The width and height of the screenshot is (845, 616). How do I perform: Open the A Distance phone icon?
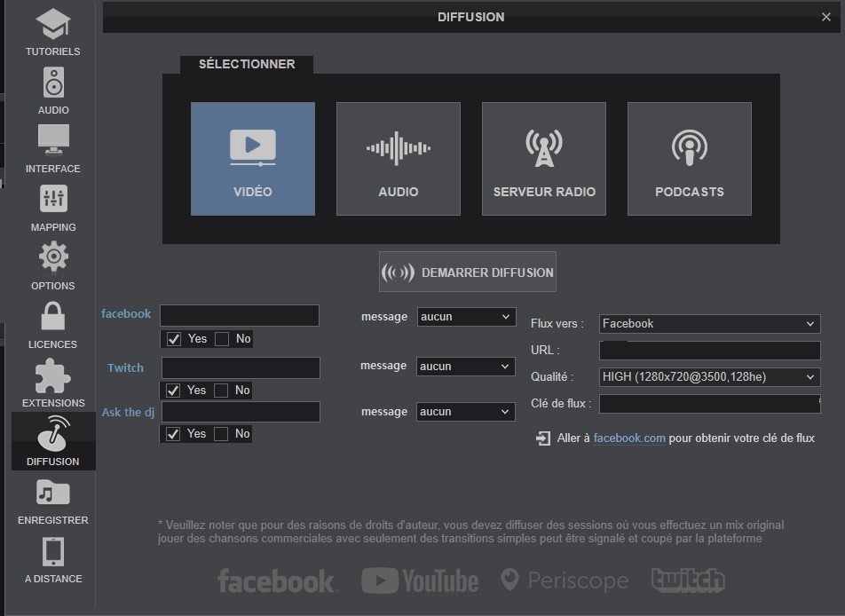(x=53, y=551)
